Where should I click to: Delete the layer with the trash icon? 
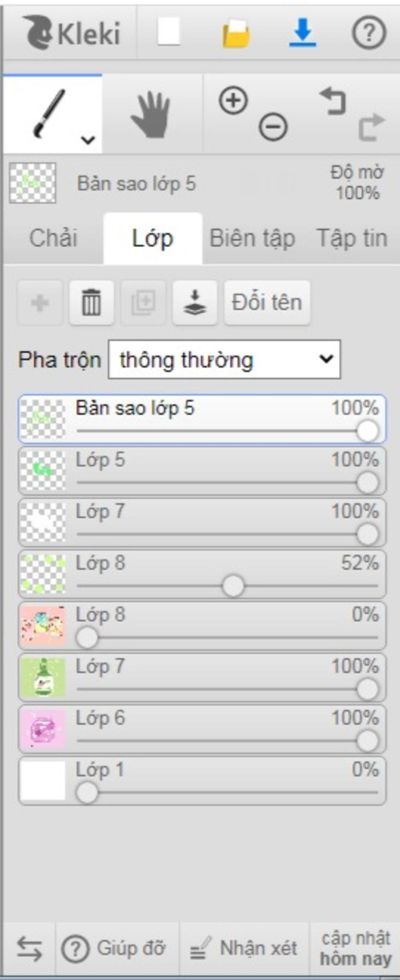(91, 302)
